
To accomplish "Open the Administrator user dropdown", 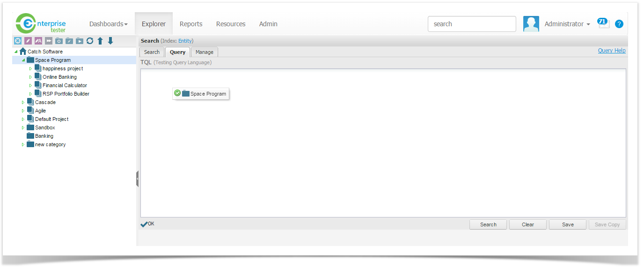I will 567,24.
